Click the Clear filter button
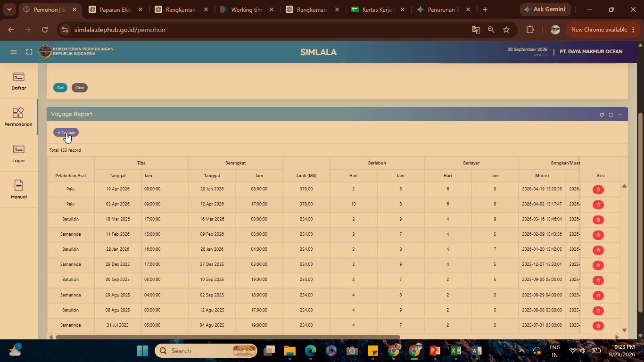This screenshot has height=362, width=644. click(x=80, y=88)
